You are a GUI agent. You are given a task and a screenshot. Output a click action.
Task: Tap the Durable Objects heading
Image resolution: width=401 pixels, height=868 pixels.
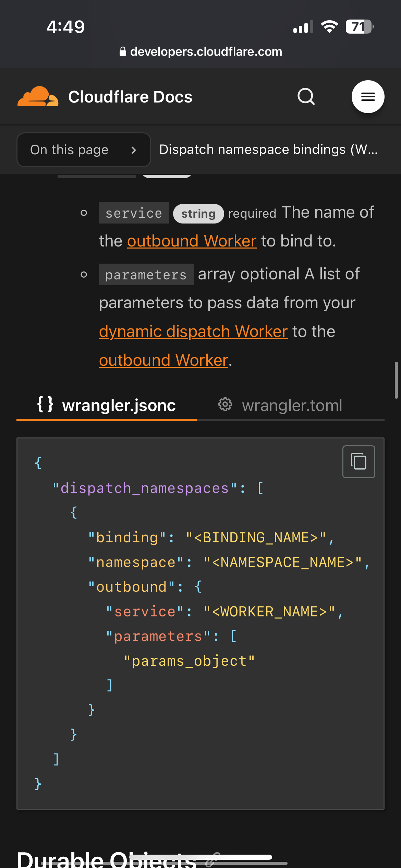click(106, 860)
